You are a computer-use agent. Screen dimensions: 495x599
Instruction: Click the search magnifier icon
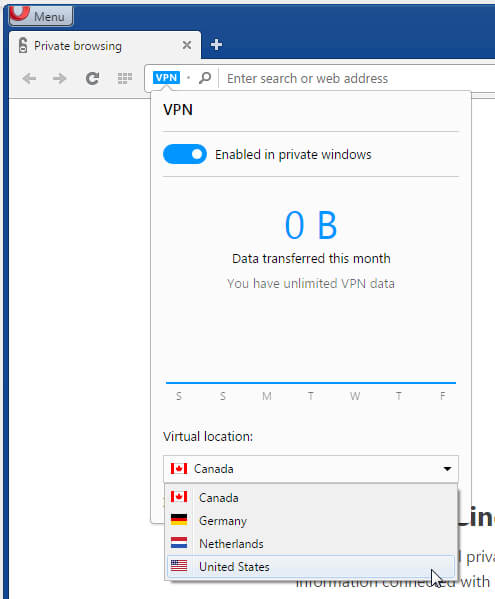tap(205, 78)
